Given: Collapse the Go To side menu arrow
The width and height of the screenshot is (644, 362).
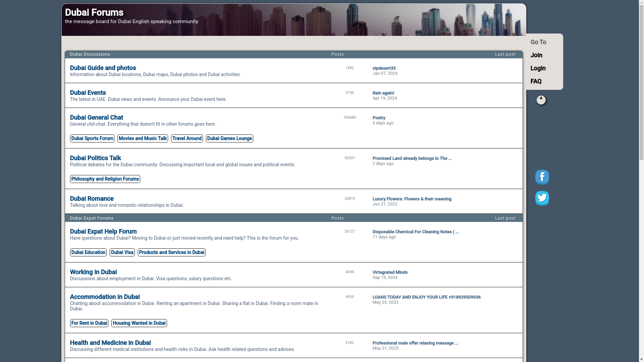Looking at the screenshot, I should 541,100.
